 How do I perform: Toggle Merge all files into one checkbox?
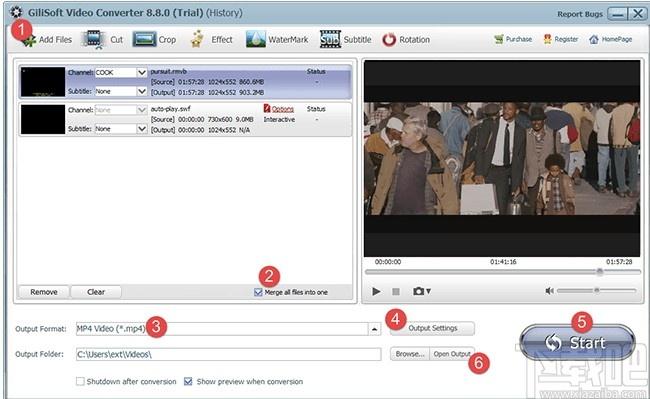click(258, 292)
